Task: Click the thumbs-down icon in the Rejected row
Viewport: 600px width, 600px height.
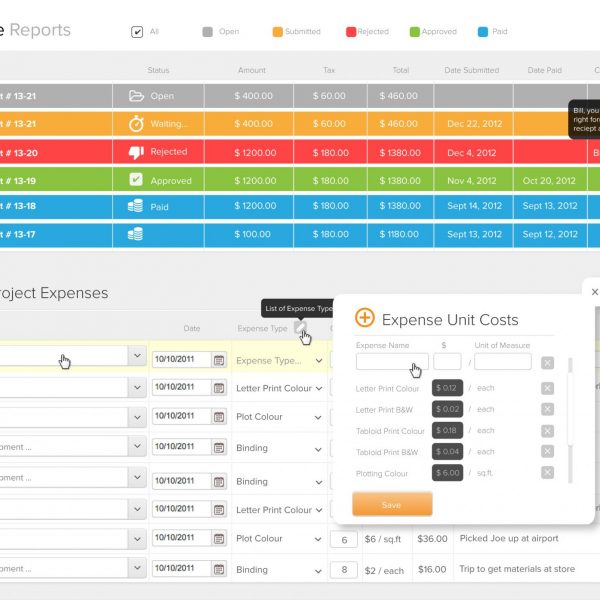Action: [136, 152]
